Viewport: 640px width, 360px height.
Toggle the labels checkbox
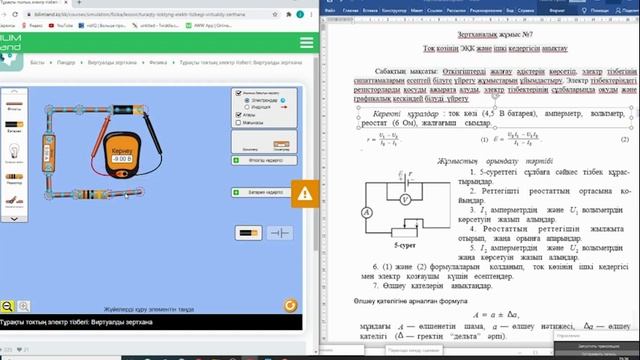239,115
